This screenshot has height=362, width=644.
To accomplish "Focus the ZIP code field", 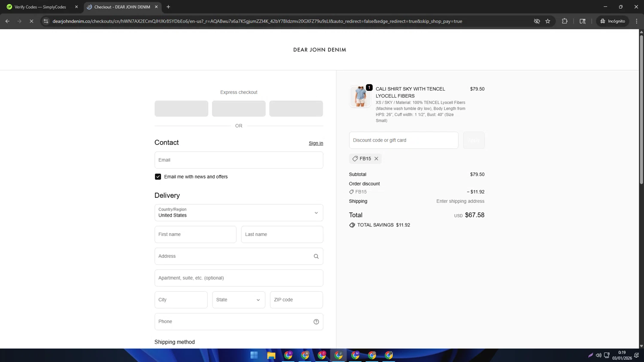I will pos(296,300).
